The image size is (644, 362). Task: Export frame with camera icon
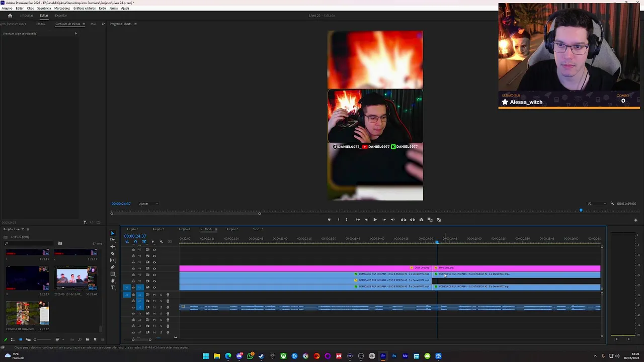421,220
